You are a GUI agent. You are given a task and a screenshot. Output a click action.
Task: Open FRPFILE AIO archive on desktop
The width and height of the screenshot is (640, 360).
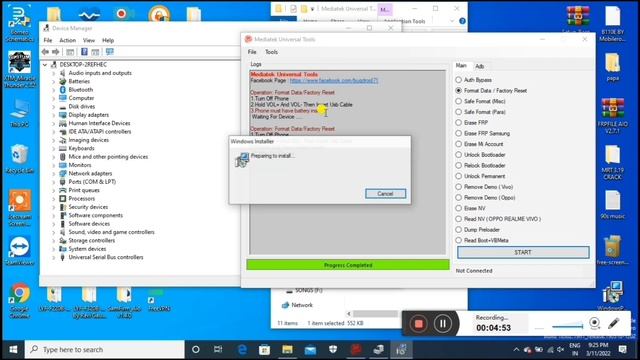click(x=613, y=116)
